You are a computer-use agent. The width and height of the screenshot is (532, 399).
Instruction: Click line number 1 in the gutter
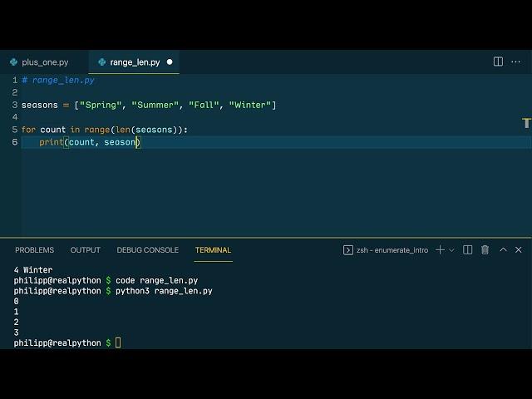[15, 80]
